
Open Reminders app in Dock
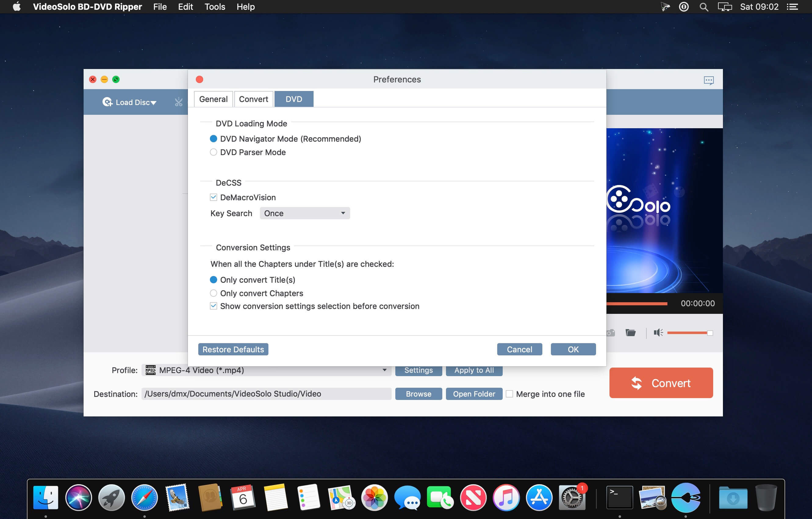coord(309,497)
